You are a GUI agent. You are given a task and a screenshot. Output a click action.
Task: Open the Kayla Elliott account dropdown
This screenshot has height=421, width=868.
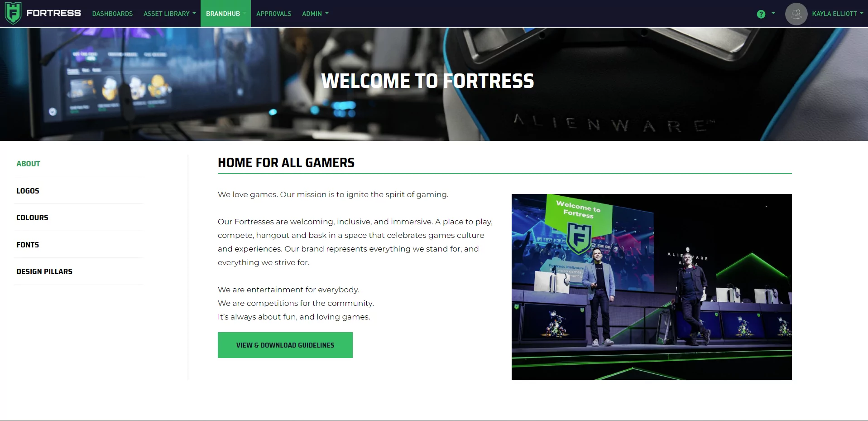[837, 14]
